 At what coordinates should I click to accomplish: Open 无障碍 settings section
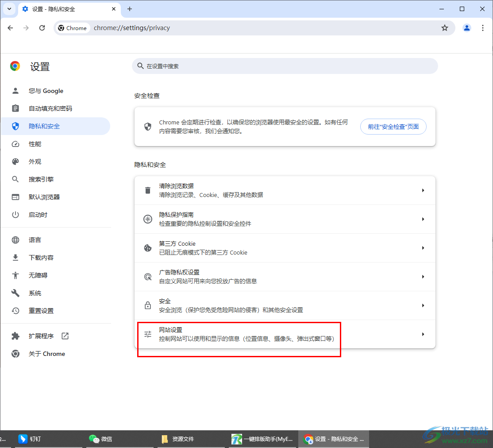(x=55, y=275)
